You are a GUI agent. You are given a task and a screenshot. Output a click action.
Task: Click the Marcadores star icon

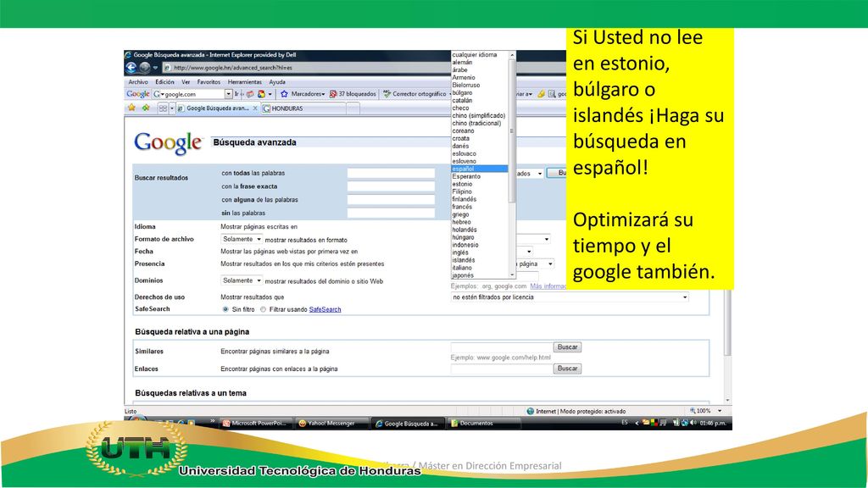point(284,94)
